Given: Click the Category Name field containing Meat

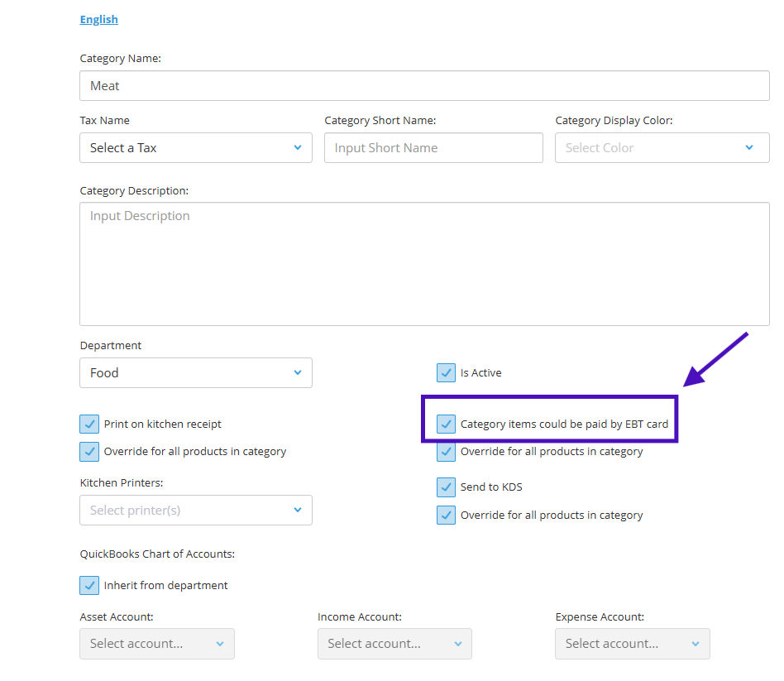Looking at the screenshot, I should (424, 86).
